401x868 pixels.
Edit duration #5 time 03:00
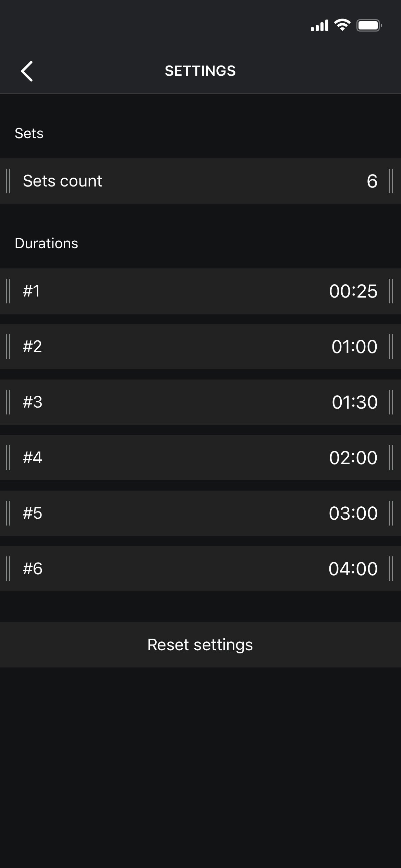[x=353, y=513]
